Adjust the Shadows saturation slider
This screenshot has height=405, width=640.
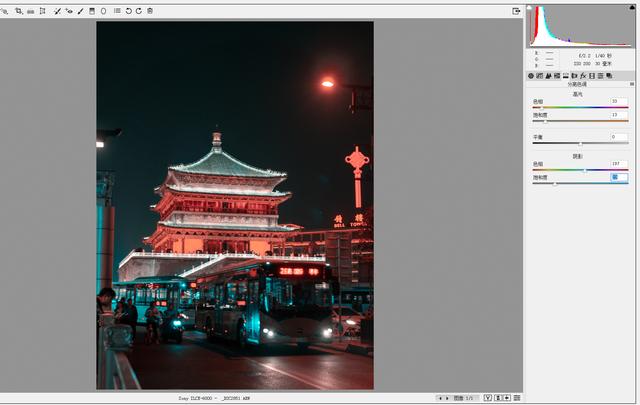coord(580,184)
